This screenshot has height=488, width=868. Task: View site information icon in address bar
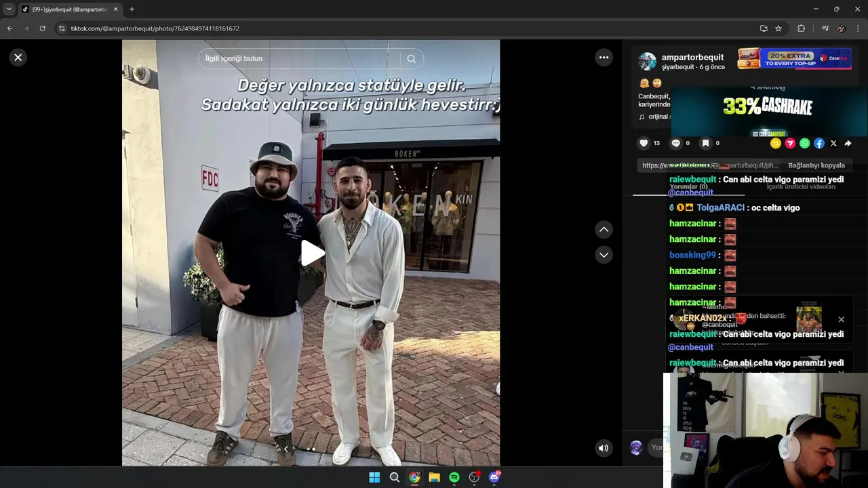(x=62, y=28)
